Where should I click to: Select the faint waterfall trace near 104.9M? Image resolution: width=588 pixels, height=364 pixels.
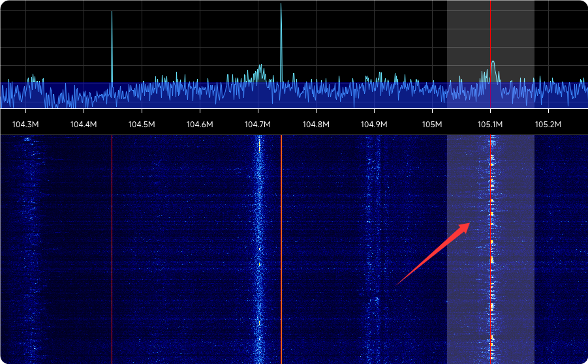(373, 248)
